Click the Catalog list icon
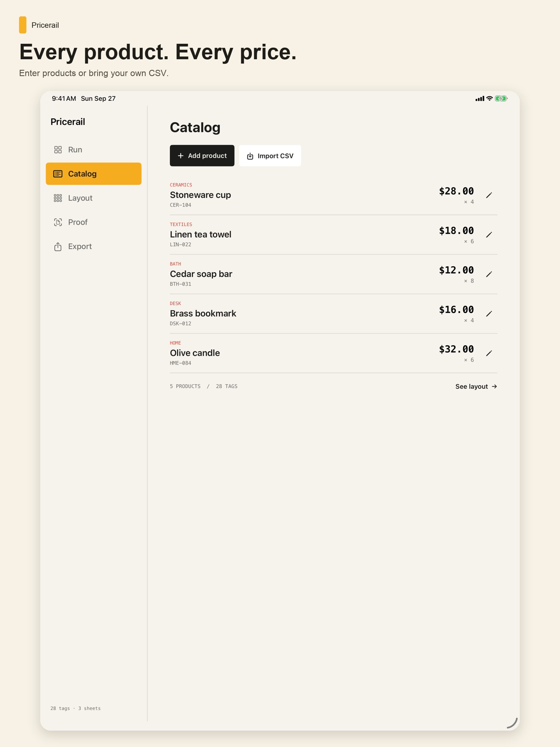This screenshot has width=560, height=747. 58,174
